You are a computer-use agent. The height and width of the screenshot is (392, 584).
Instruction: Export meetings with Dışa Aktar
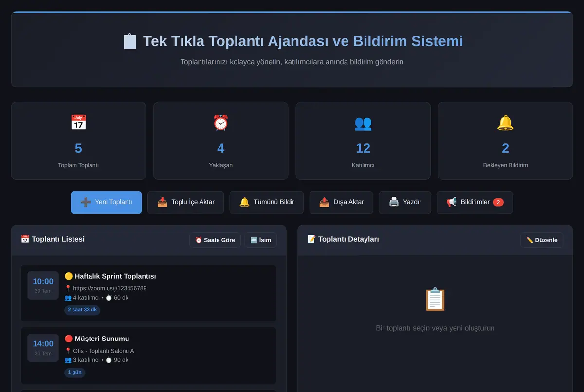point(341,202)
